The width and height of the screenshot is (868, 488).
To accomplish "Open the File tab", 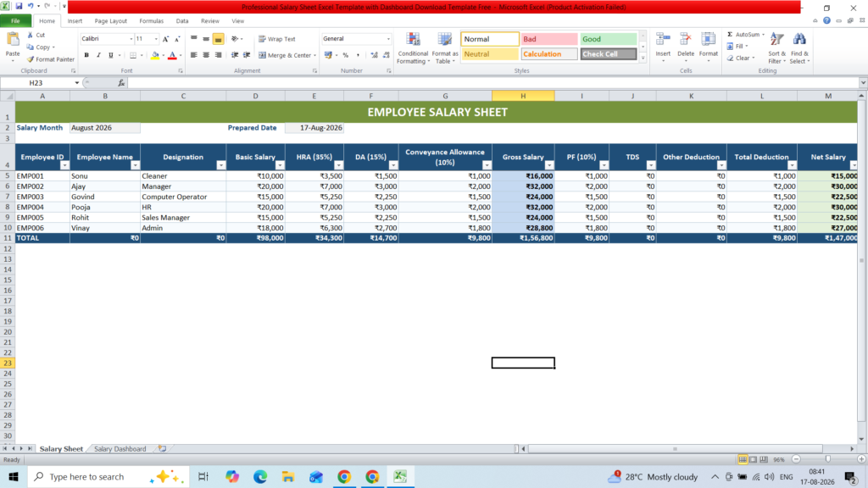I will [15, 21].
